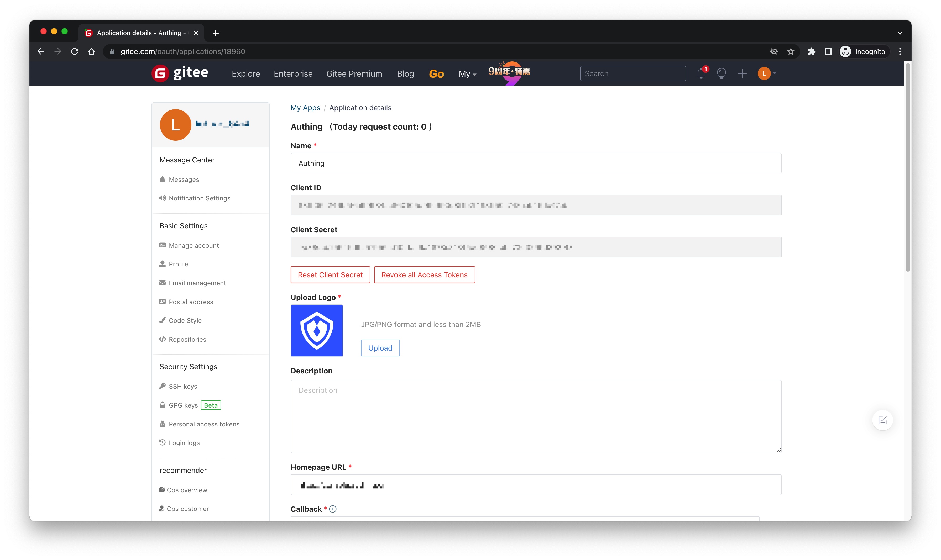Go to Gitee Premium page

354,74
